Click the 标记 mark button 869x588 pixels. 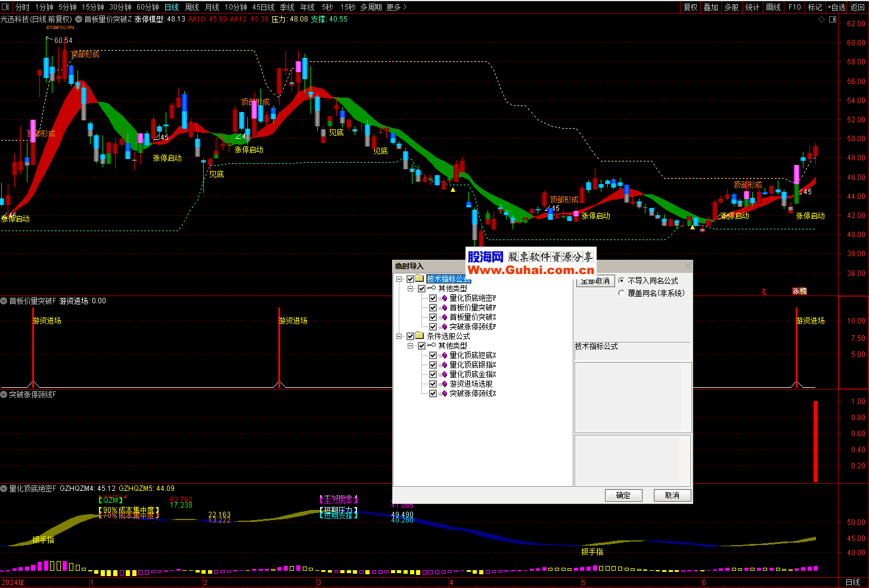[x=815, y=7]
